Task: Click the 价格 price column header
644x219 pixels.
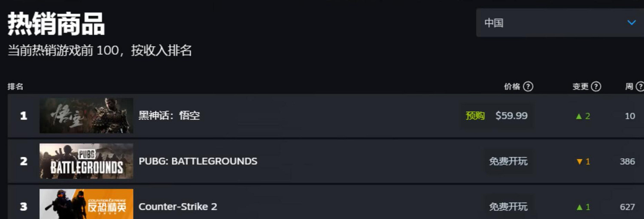Action: pos(512,87)
